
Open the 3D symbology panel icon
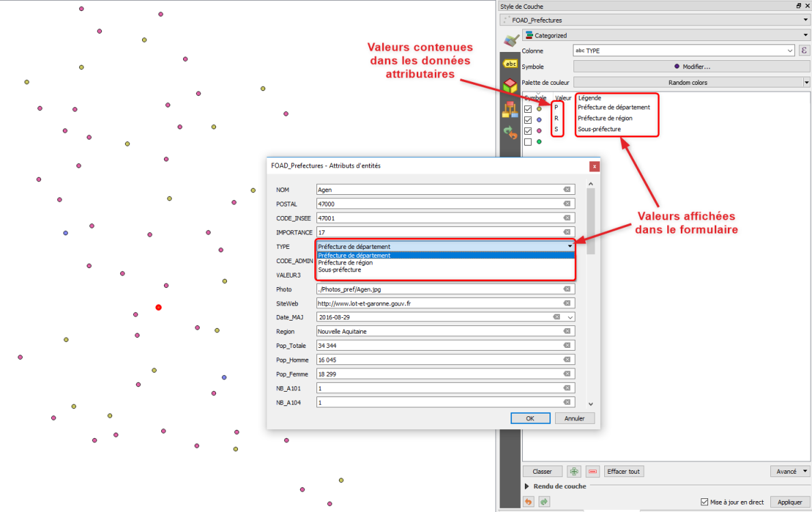[510, 85]
